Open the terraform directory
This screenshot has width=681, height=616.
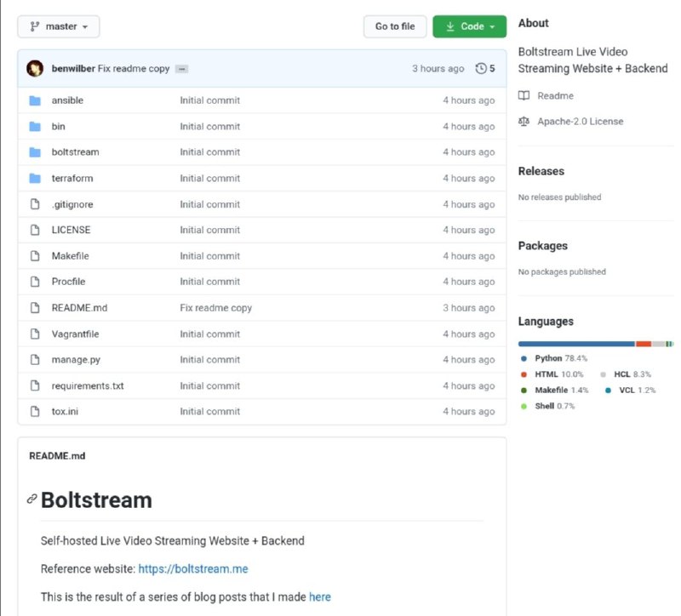pos(72,178)
